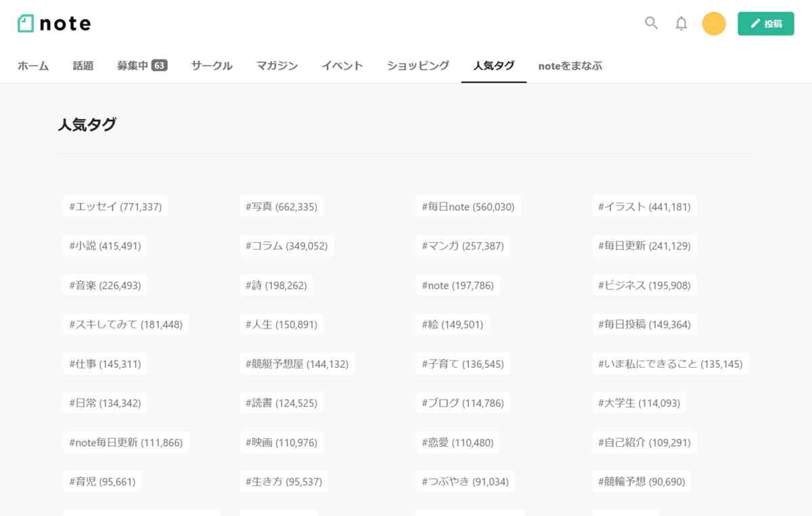Choose the #競艇予想屋 tag

297,364
